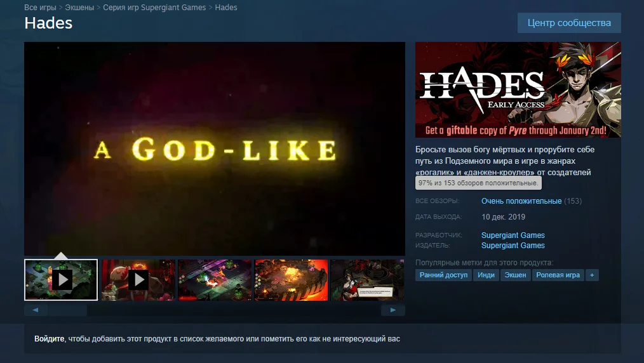
Task: Select the lava battle screenshot thumbnail
Action: tap(291, 280)
